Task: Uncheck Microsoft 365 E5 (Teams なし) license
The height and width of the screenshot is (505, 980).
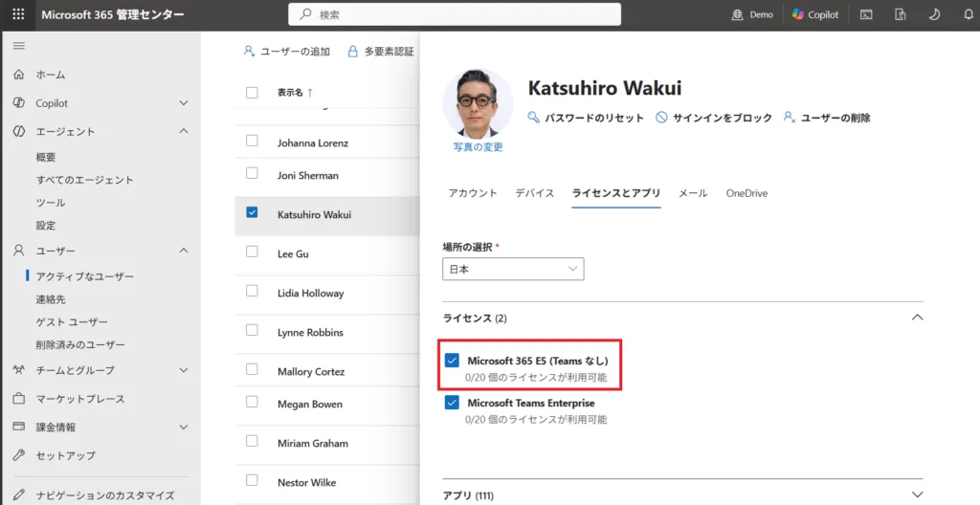Action: coord(452,362)
